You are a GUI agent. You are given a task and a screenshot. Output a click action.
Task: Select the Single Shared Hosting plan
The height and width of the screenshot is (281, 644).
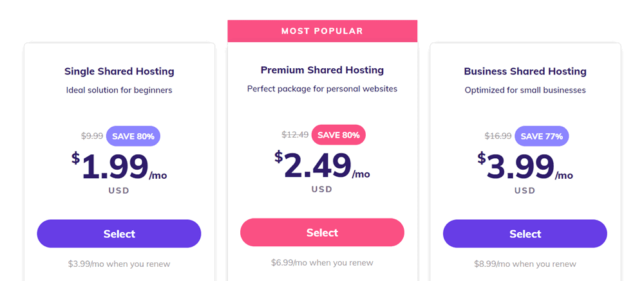coord(119,234)
